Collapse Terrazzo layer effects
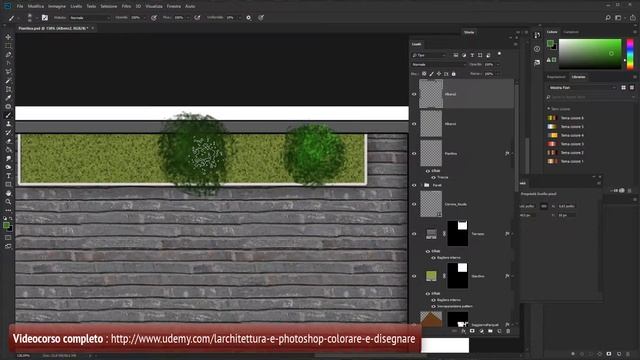The image size is (640, 360). [512, 234]
